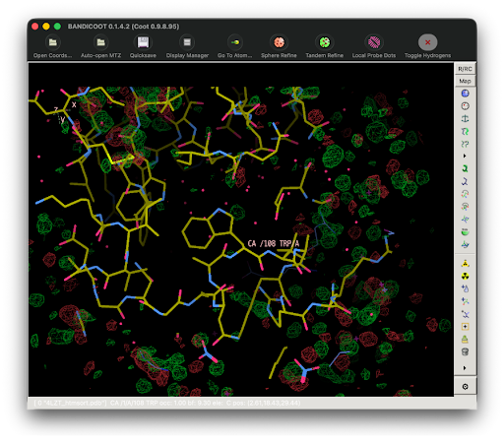Select the Edit Backbone Torsions icon
Viewport: 504px width, 445px height.
point(465,244)
